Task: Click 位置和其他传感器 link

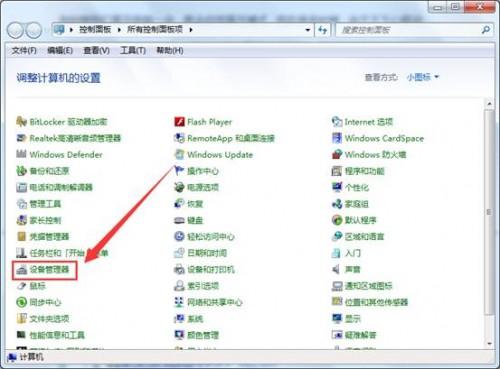Action: coord(376,302)
